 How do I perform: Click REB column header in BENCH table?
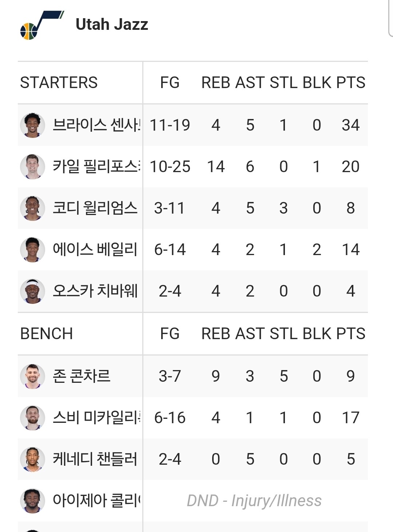(x=216, y=334)
